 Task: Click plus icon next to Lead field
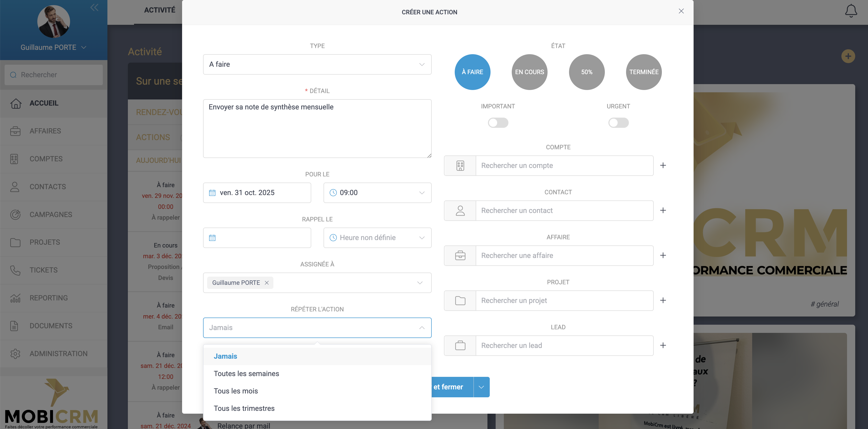point(663,345)
